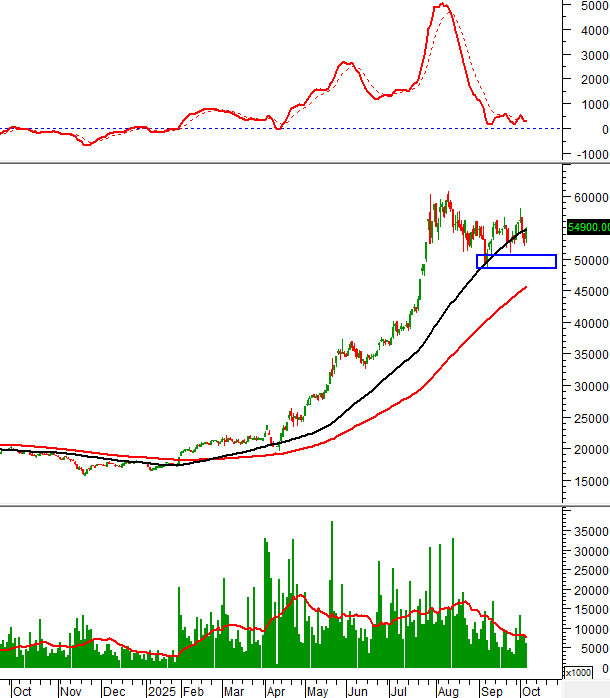The height and width of the screenshot is (698, 610).
Task: Click the 35000 label on volume axis
Action: pyautogui.click(x=591, y=531)
